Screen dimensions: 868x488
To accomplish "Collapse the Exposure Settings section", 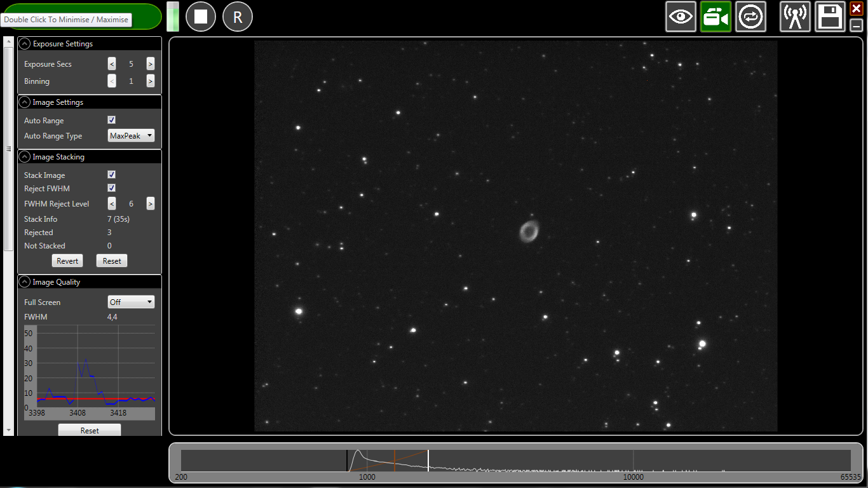I will (25, 44).
